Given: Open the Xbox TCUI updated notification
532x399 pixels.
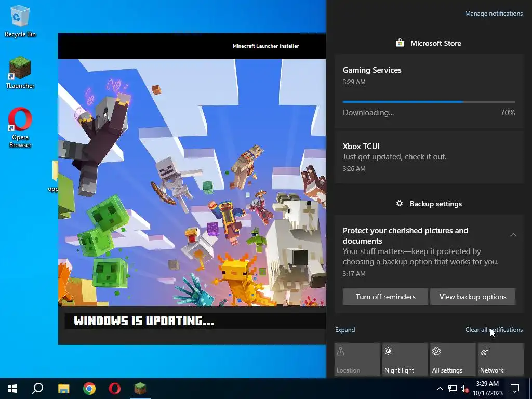Looking at the screenshot, I should [429, 157].
